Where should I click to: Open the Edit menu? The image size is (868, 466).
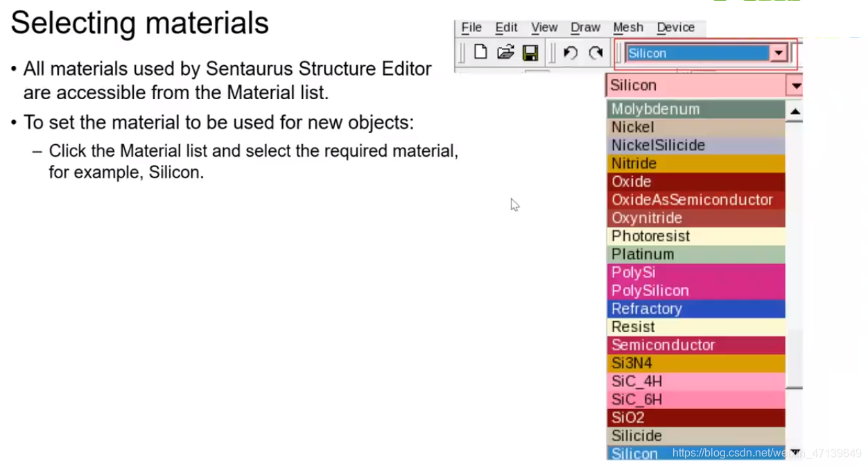click(506, 27)
